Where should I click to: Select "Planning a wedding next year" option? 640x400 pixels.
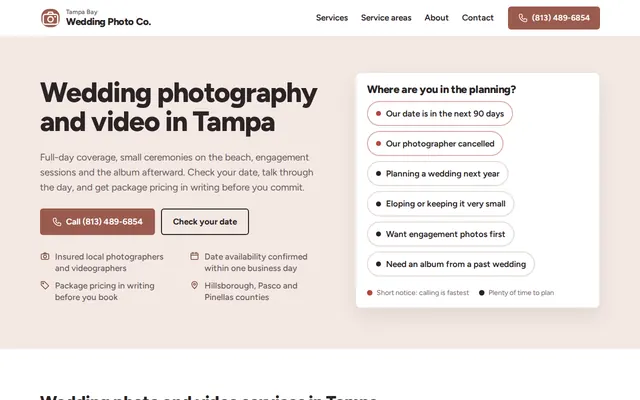(x=438, y=174)
